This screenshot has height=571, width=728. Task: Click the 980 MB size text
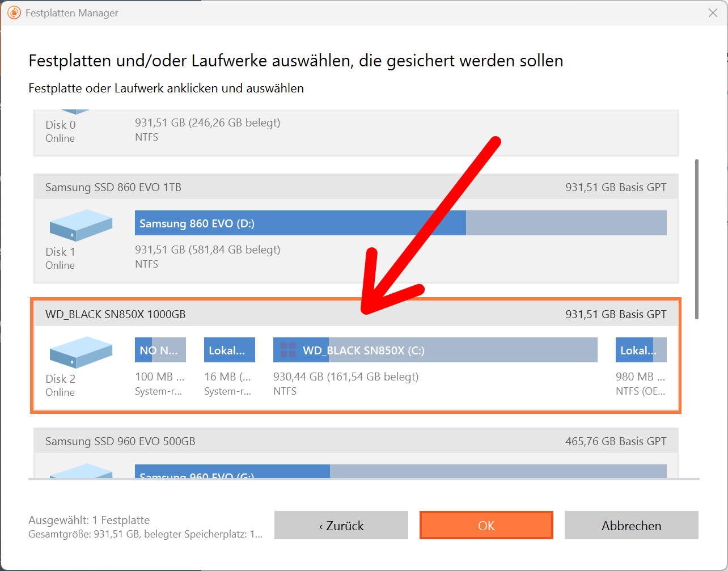pos(641,377)
